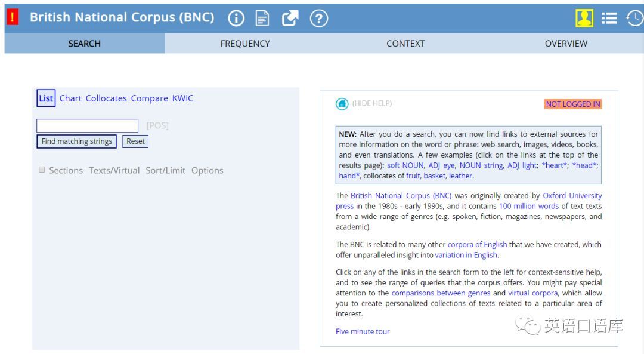Image resolution: width=644 pixels, height=354 pixels.
Task: Open the document texts icon
Action: 262,18
